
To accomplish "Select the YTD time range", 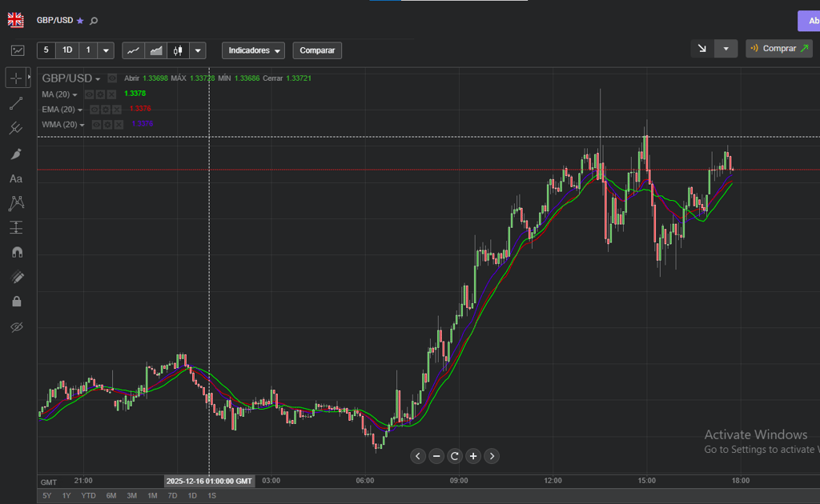I will pyautogui.click(x=88, y=496).
